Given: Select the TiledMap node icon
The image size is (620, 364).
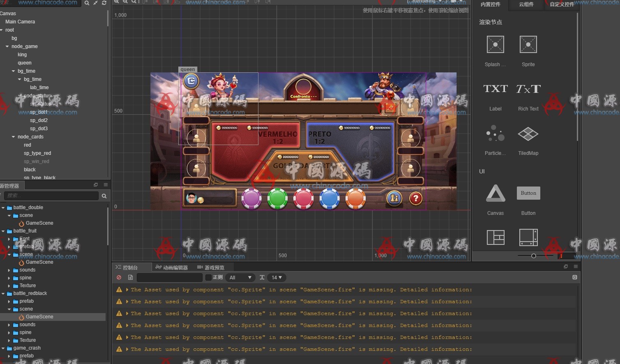Looking at the screenshot, I should (x=528, y=134).
